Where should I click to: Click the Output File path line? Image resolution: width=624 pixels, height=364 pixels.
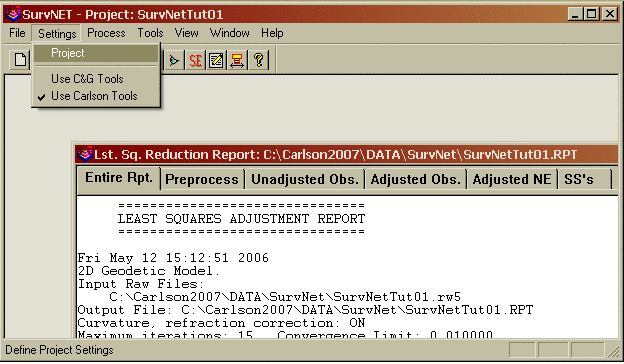(x=305, y=310)
